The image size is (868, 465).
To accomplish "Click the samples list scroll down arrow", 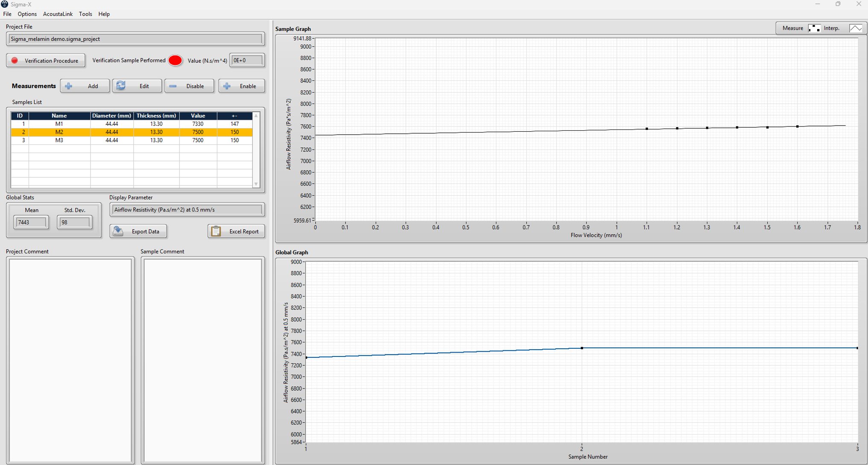I will (x=256, y=184).
